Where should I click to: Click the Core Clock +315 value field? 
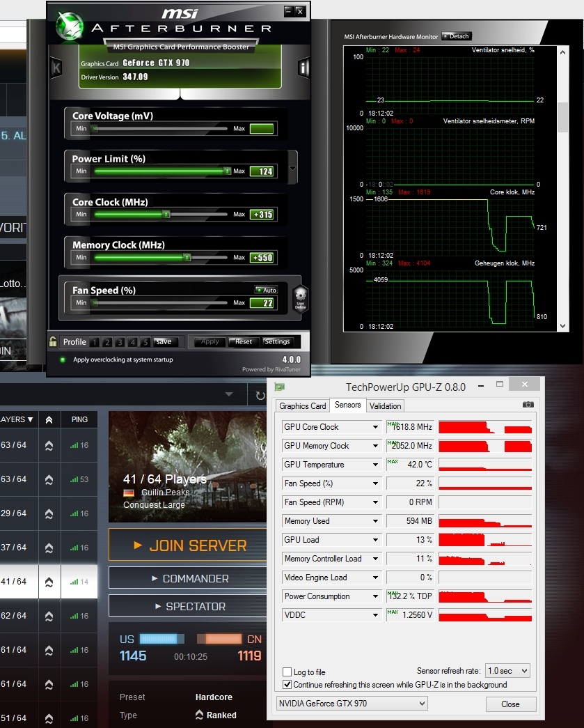tap(262, 215)
